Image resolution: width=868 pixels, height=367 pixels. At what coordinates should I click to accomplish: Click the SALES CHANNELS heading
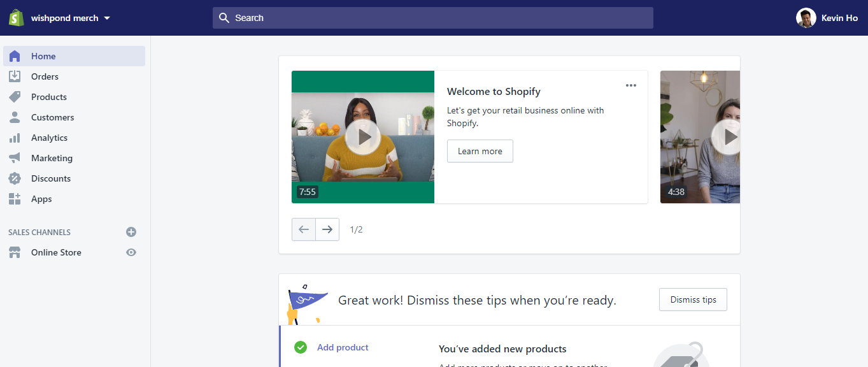pos(39,233)
